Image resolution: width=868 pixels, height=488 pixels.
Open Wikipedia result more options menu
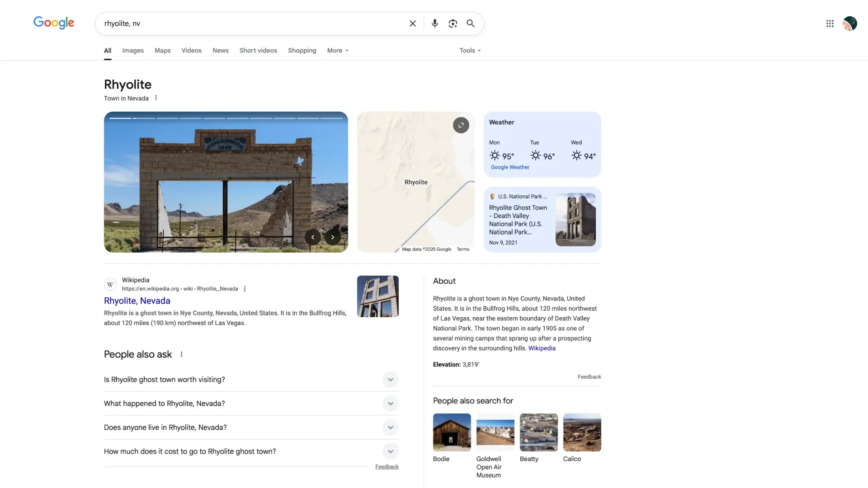point(245,289)
